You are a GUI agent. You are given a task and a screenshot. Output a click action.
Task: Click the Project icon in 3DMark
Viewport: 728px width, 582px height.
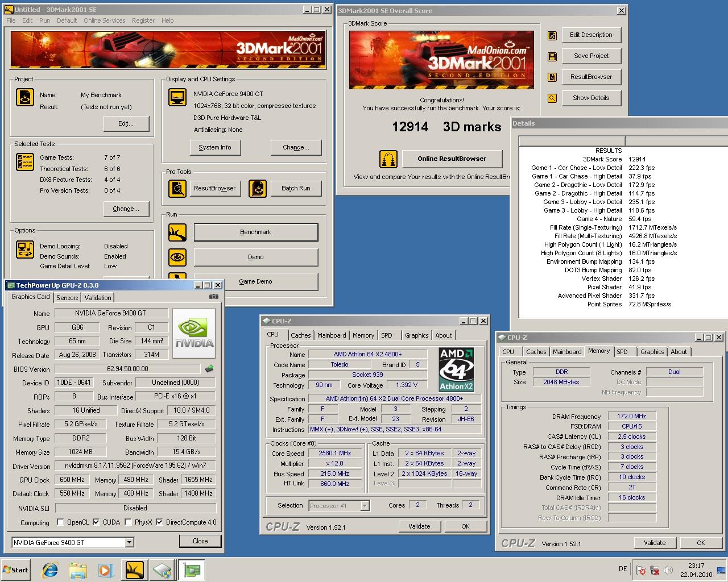(25, 97)
